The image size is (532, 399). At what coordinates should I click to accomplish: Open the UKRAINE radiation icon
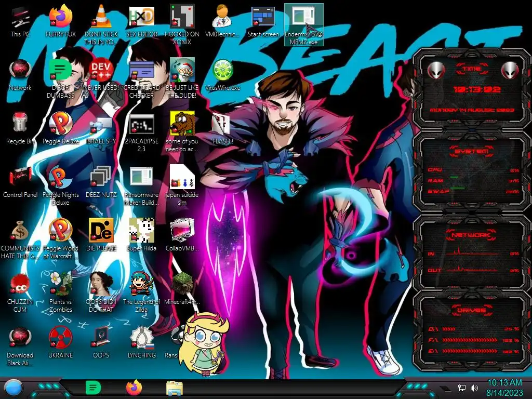[60, 343]
